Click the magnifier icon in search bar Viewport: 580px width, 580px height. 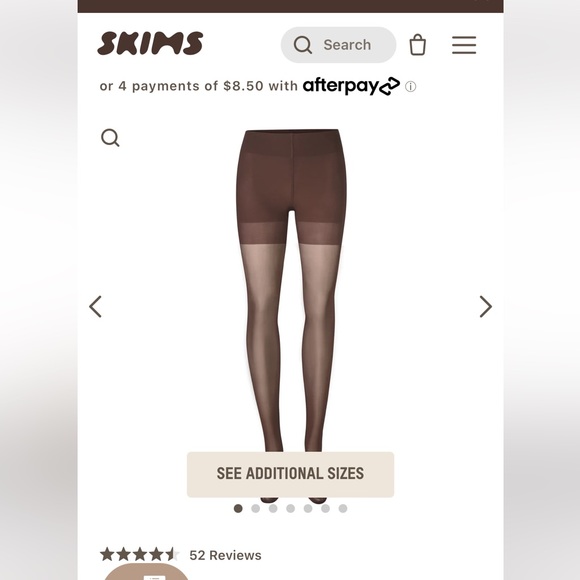click(x=303, y=45)
